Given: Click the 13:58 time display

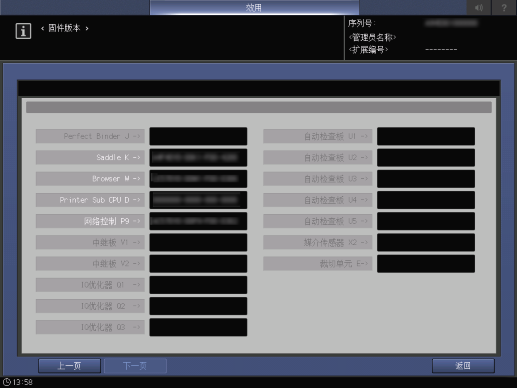Looking at the screenshot, I should 23,382.
